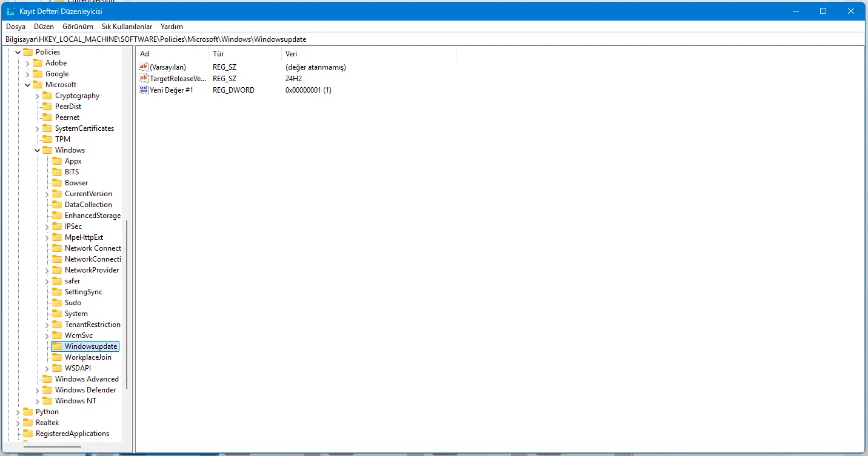868x456 pixels.
Task: Select the 0x00000001 (1) data value
Action: [x=308, y=90]
